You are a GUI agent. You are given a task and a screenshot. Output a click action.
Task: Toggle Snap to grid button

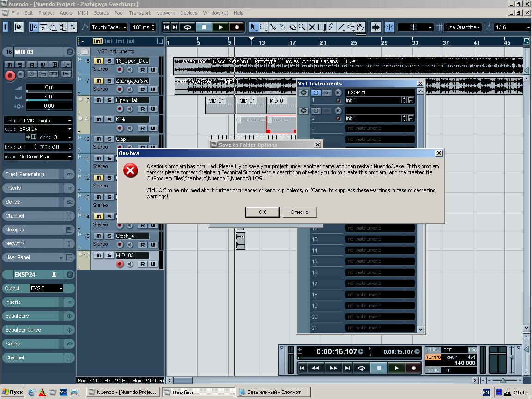[389, 27]
